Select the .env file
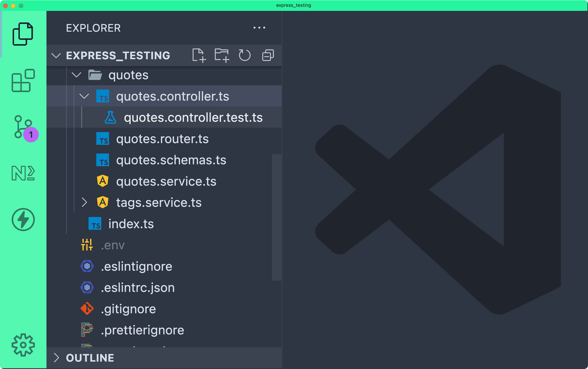 click(x=113, y=245)
